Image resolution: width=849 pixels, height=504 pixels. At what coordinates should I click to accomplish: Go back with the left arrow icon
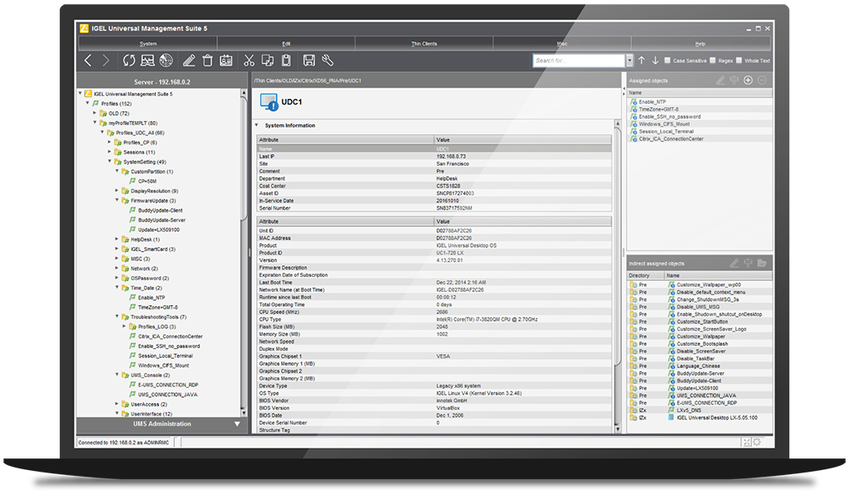click(88, 61)
